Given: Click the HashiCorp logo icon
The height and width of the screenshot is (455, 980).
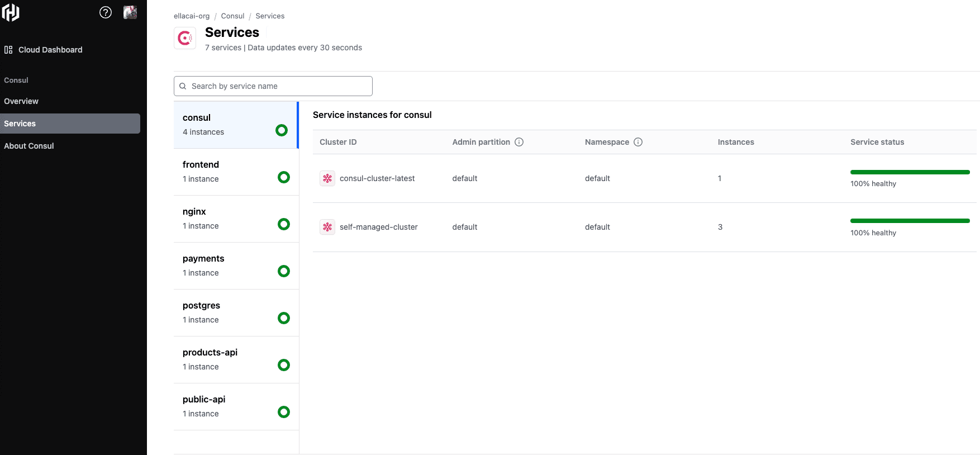Looking at the screenshot, I should [x=11, y=12].
